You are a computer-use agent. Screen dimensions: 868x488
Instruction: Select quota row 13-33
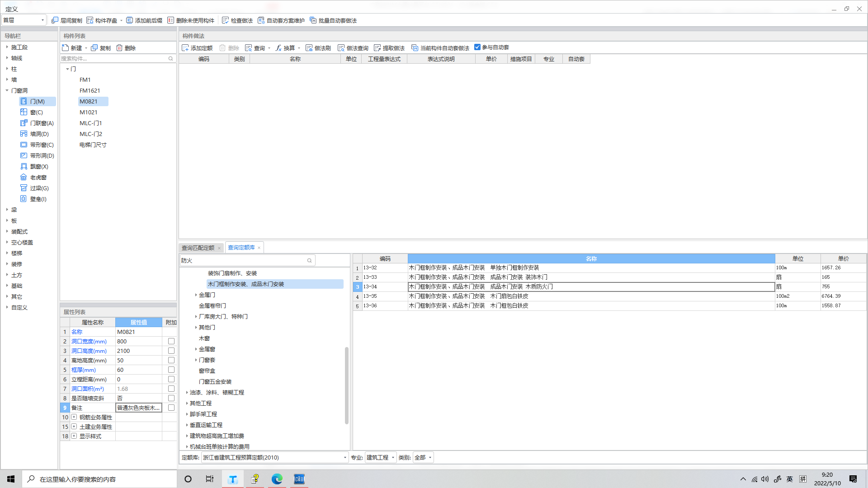point(609,277)
